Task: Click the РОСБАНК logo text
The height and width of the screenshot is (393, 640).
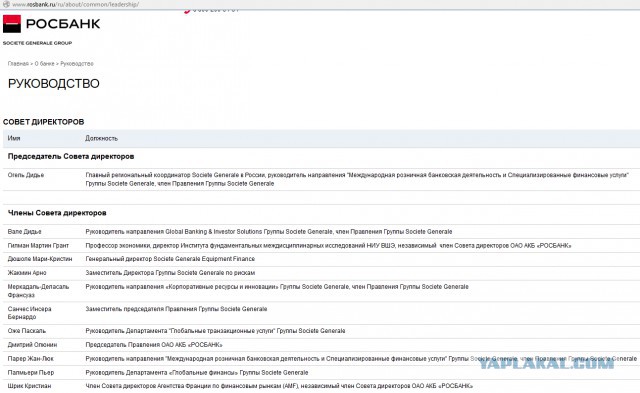Action: [x=63, y=24]
